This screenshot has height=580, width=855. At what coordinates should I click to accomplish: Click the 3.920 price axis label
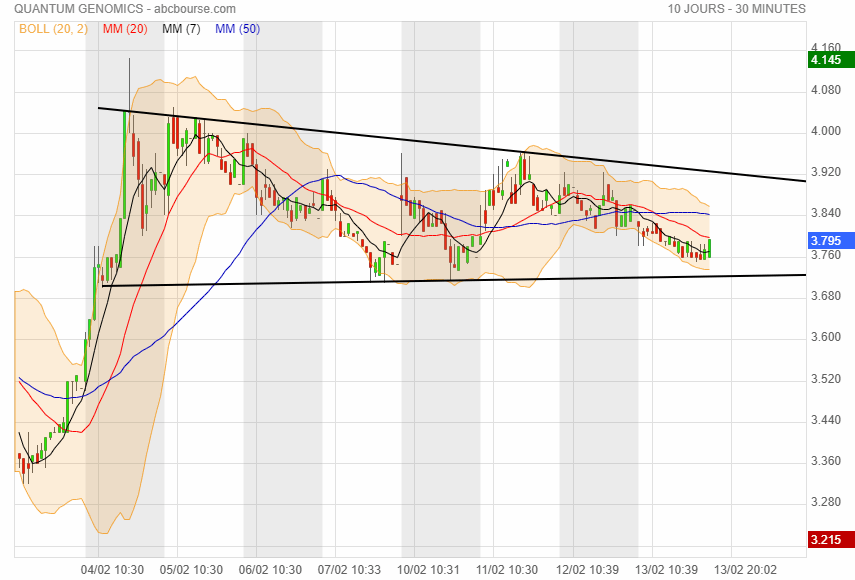[826, 172]
